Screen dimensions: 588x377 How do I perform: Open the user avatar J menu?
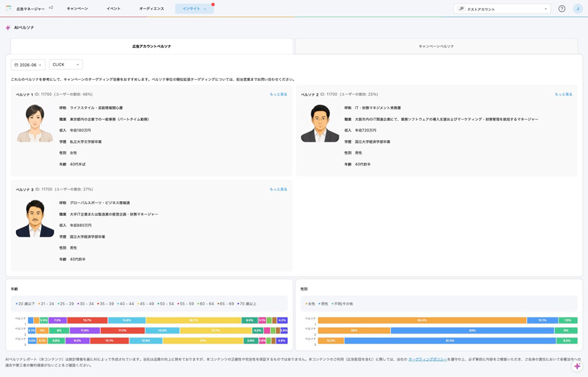578,9
